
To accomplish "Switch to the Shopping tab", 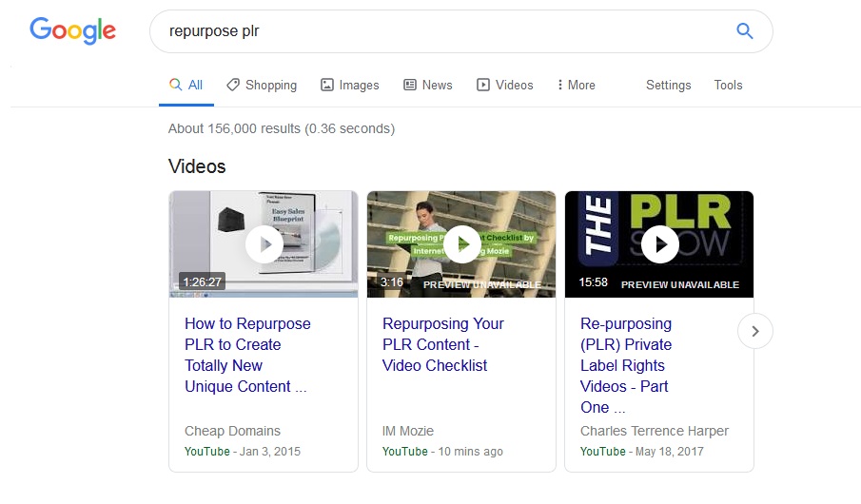I will 262,85.
